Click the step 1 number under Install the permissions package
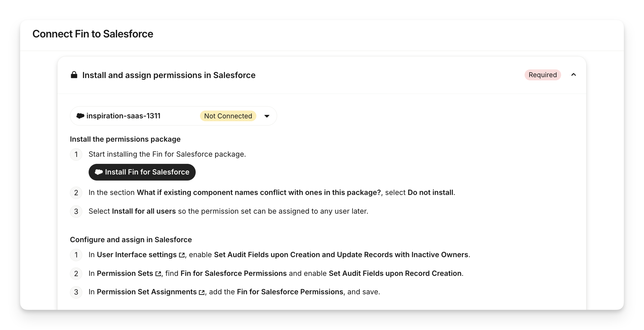This screenshot has width=644, height=330. click(x=76, y=155)
